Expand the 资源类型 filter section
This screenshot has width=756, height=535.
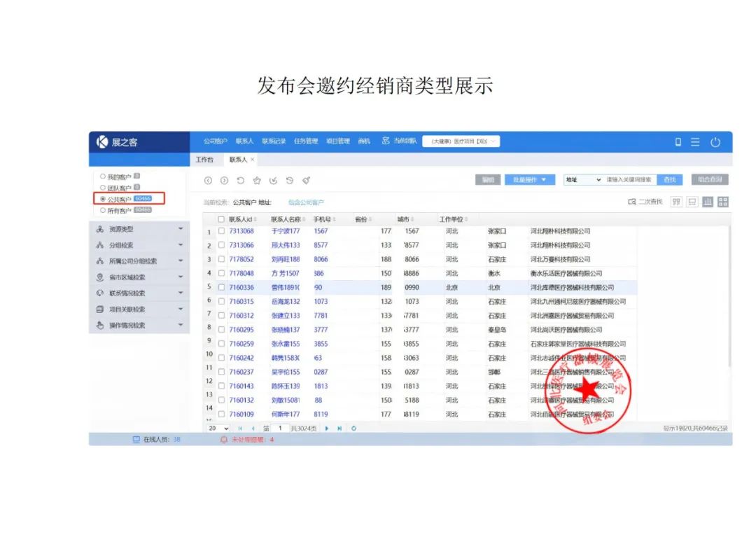(139, 229)
